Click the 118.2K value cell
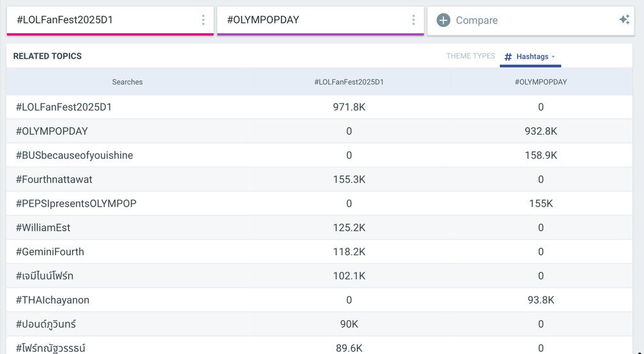Image resolution: width=644 pixels, height=354 pixels. coord(349,252)
